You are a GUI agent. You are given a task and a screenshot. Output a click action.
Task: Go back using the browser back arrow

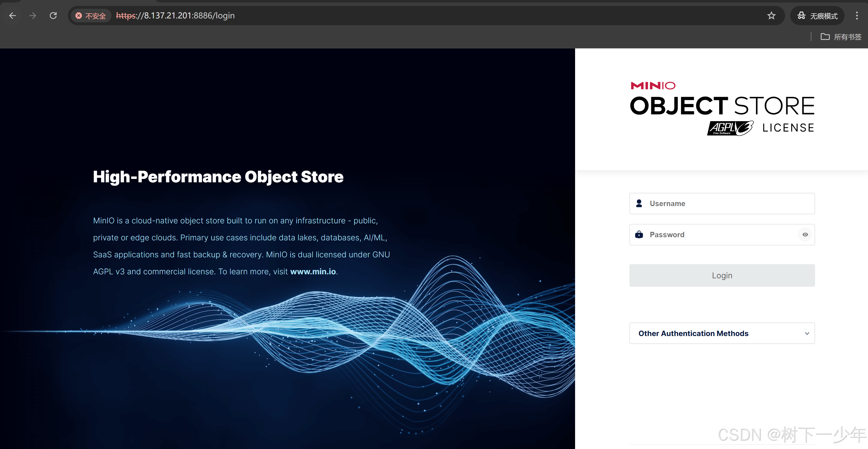click(x=12, y=16)
